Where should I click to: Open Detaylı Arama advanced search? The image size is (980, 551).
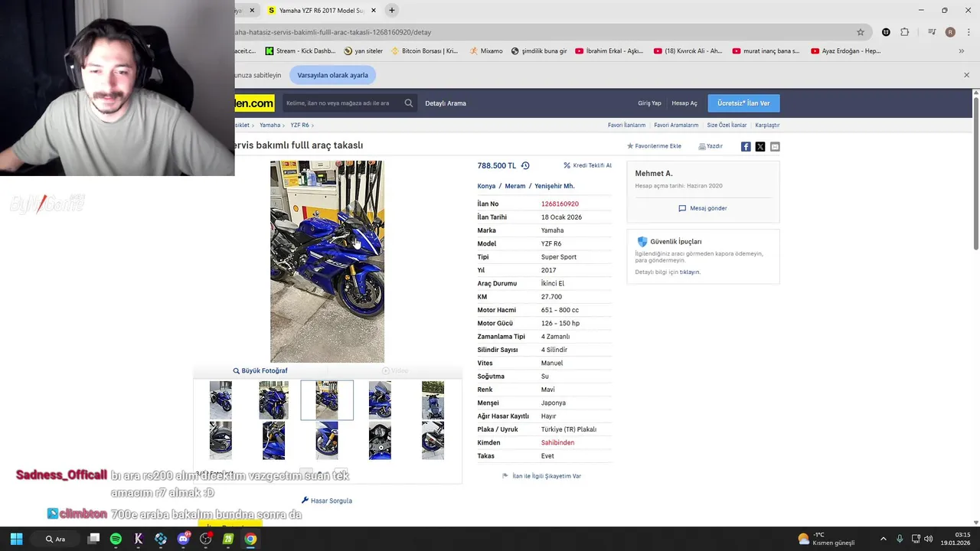[446, 103]
